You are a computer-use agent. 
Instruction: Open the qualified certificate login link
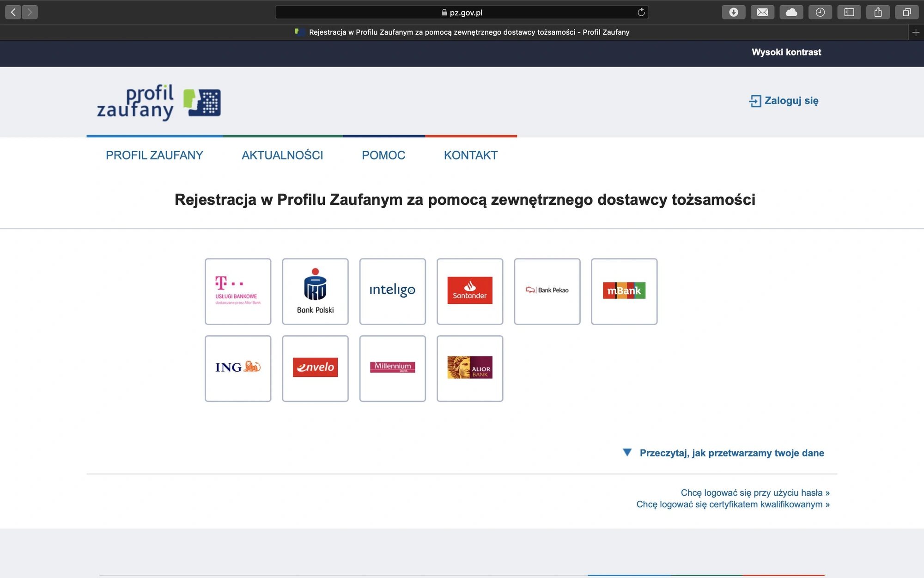[x=733, y=504]
